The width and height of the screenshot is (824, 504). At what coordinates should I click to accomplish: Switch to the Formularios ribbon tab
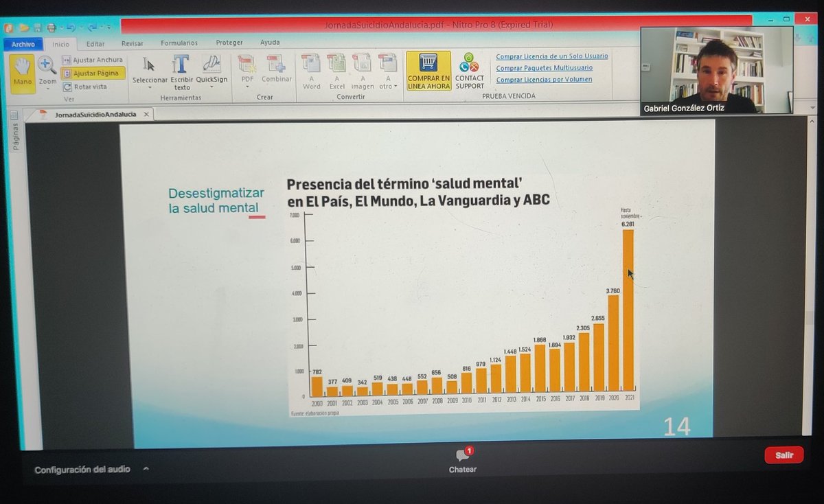[x=179, y=43]
